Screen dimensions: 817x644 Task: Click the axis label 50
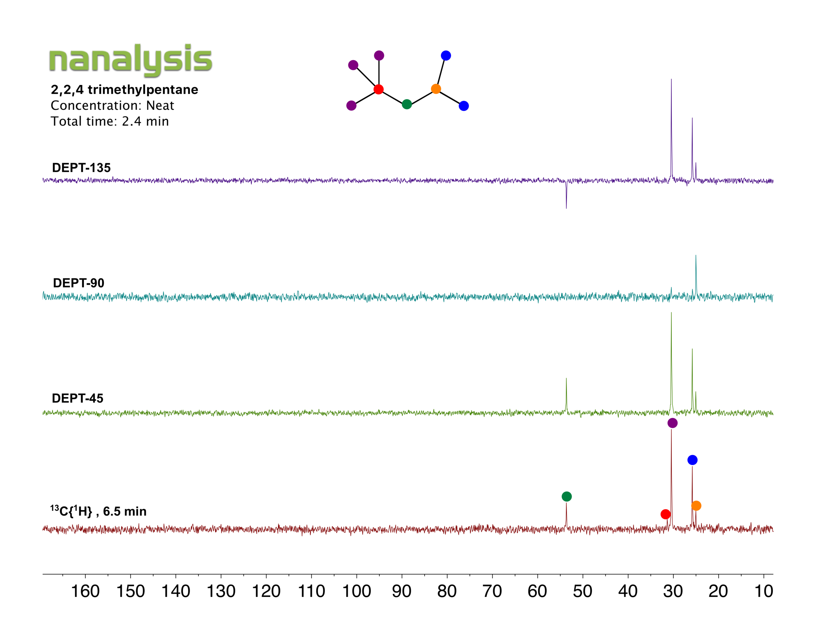tap(583, 591)
